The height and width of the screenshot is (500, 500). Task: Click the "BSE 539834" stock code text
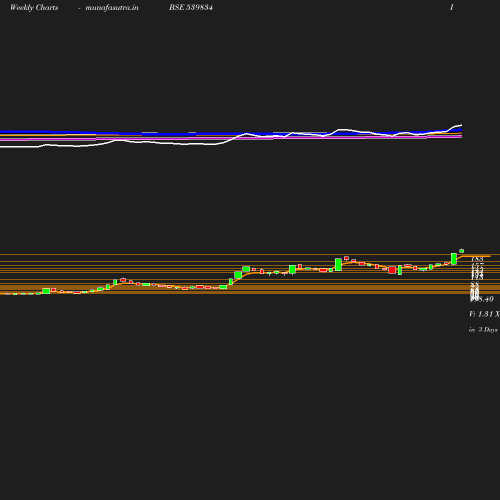pyautogui.click(x=191, y=7)
